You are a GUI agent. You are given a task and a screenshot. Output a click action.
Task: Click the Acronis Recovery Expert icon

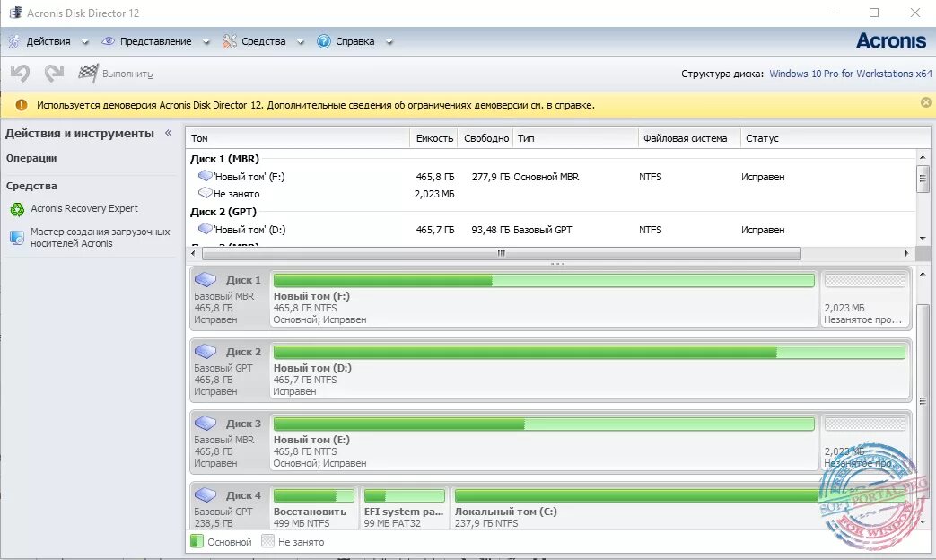(17, 209)
